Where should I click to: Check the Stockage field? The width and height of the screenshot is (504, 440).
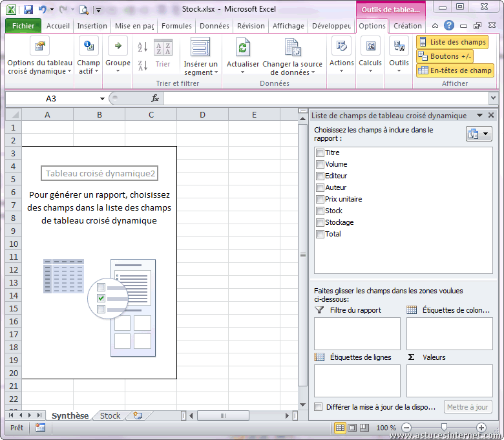pos(320,222)
